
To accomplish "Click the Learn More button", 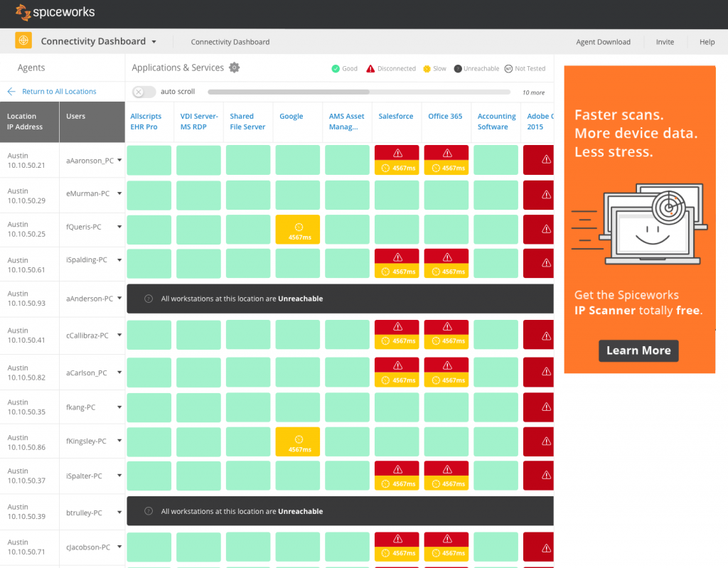I will coord(638,350).
